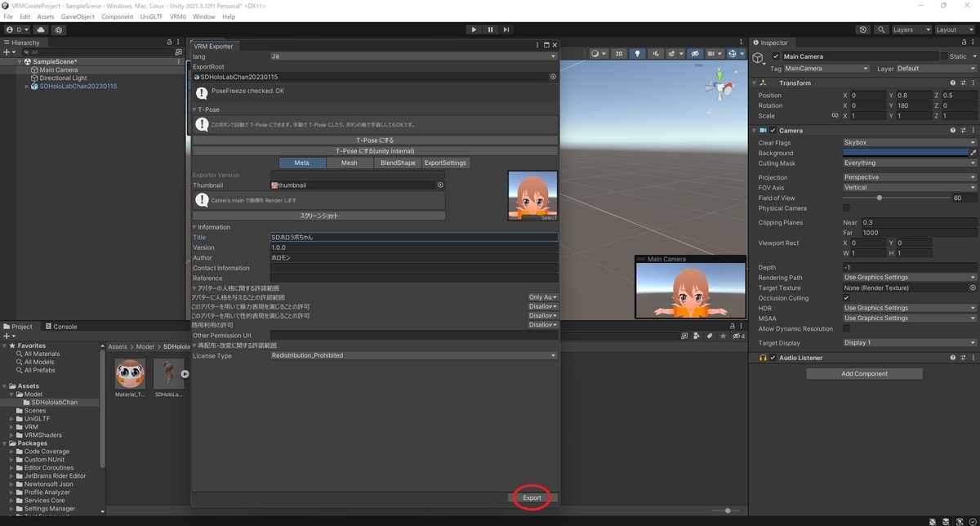Click T-Poseにする(unity internal) button
The image size is (980, 526).
pos(375,151)
